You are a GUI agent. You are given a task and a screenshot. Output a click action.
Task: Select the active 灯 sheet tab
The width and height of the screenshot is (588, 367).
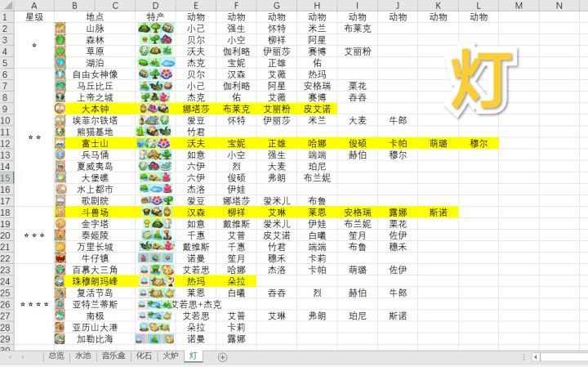tap(193, 356)
